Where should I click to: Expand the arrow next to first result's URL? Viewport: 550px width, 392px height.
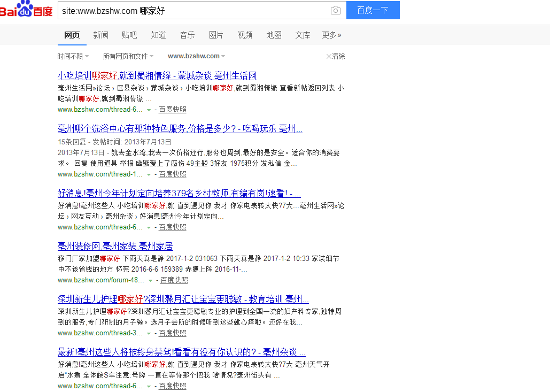click(149, 109)
